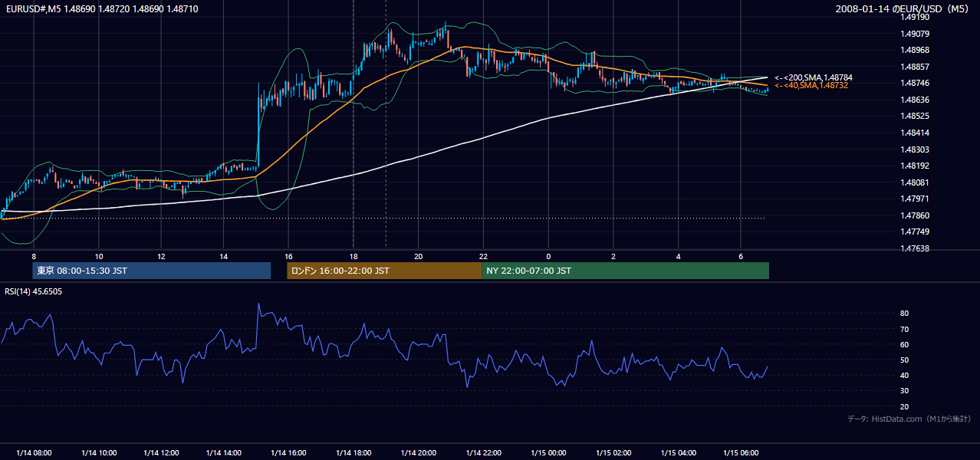Click price axis value 1.47860
The height and width of the screenshot is (460, 980).
pyautogui.click(x=916, y=215)
